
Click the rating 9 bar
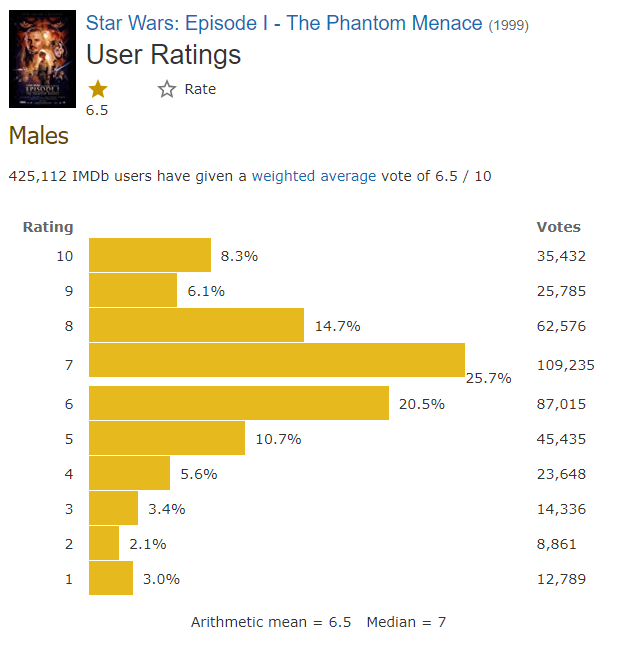pyautogui.click(x=133, y=291)
